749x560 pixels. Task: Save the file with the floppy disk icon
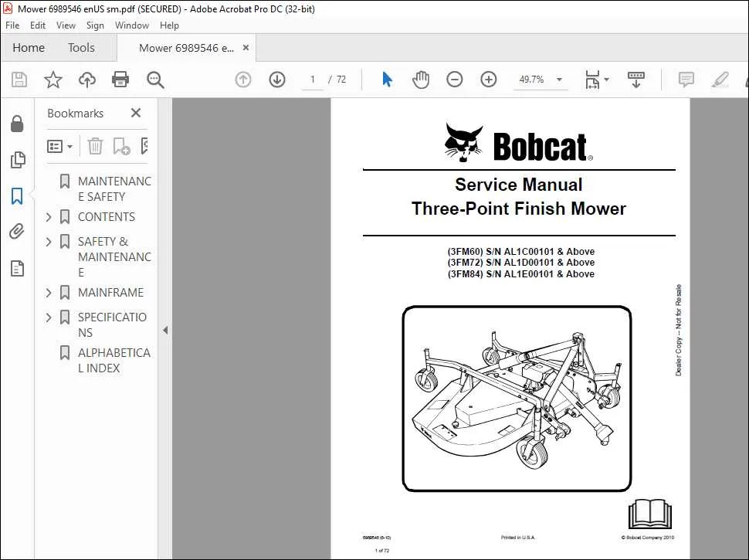(19, 80)
